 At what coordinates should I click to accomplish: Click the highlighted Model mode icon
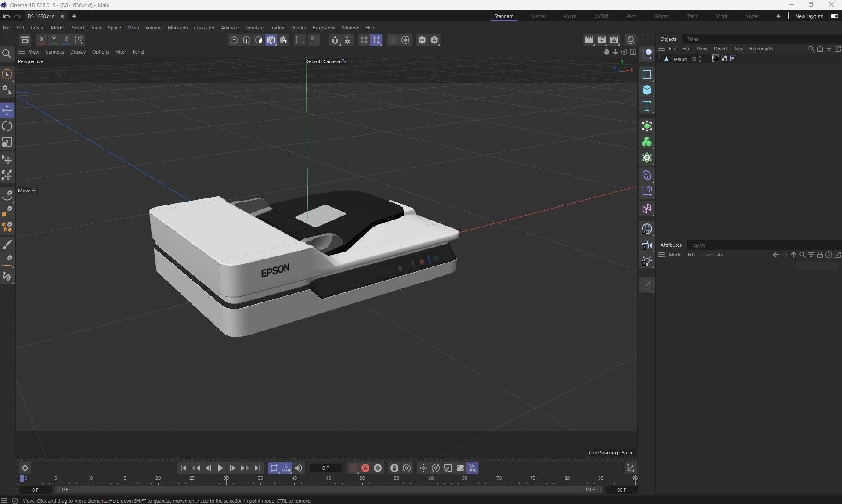[271, 40]
